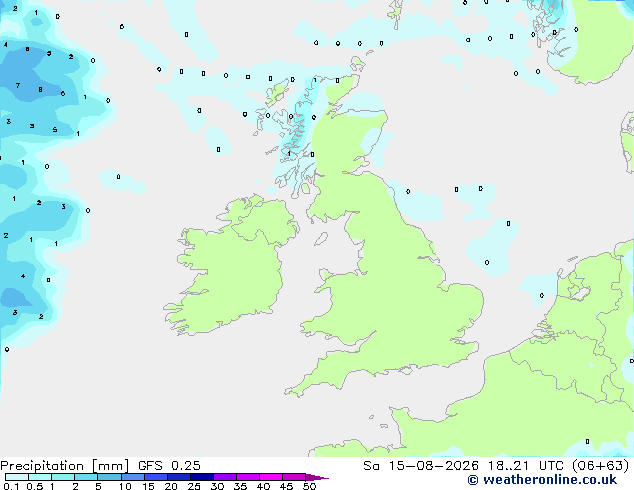The image size is (634, 490).
Task: Select the 'GFS 0.25' model label
Action: click(169, 466)
